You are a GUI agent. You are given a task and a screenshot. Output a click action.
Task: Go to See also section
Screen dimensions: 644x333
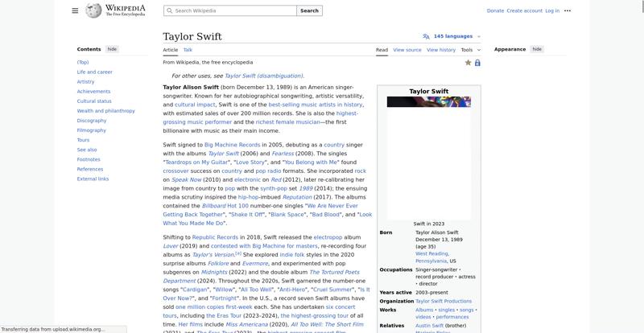87,150
